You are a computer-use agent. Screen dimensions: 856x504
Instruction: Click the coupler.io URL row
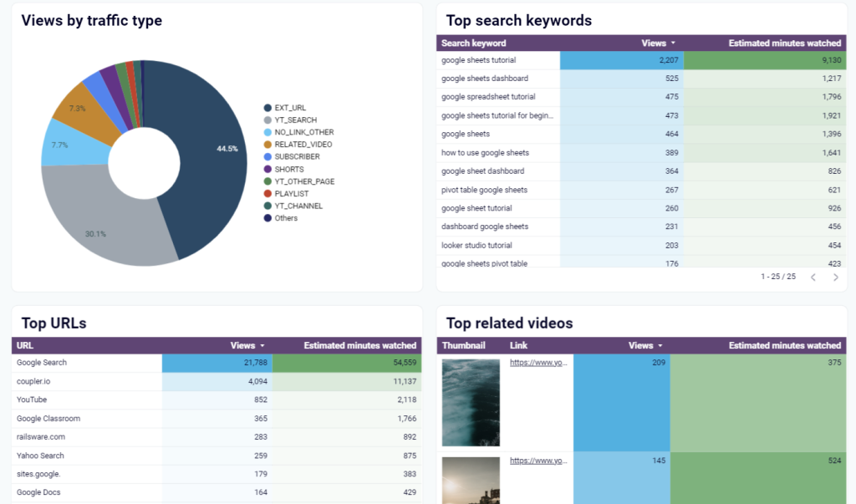[35, 381]
